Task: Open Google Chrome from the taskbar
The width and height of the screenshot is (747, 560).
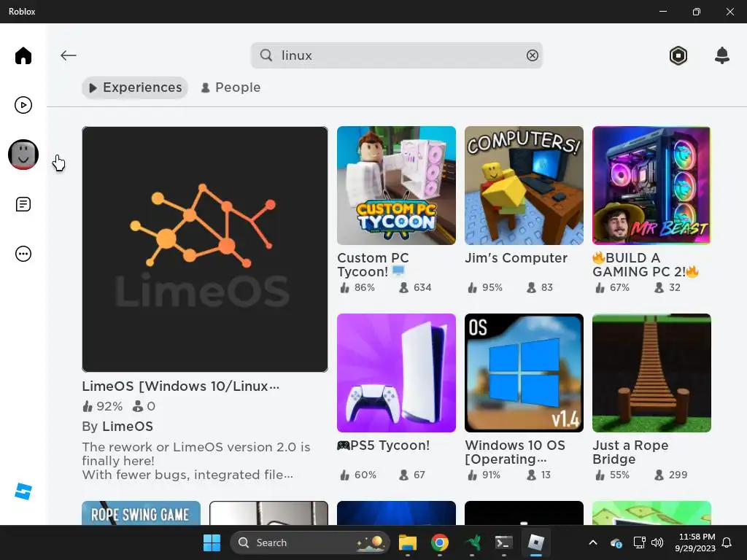Action: point(439,542)
